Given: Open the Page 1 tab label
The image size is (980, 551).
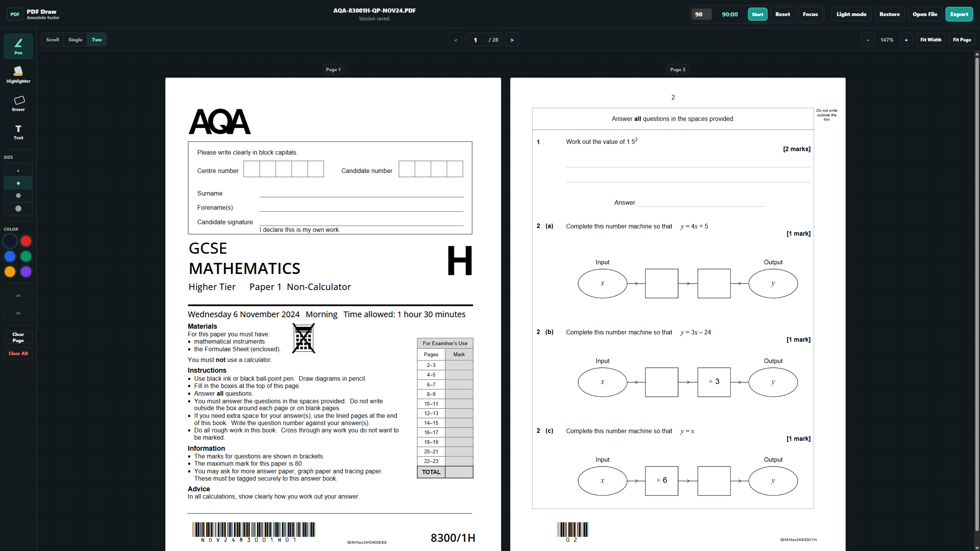Looking at the screenshot, I should (333, 69).
